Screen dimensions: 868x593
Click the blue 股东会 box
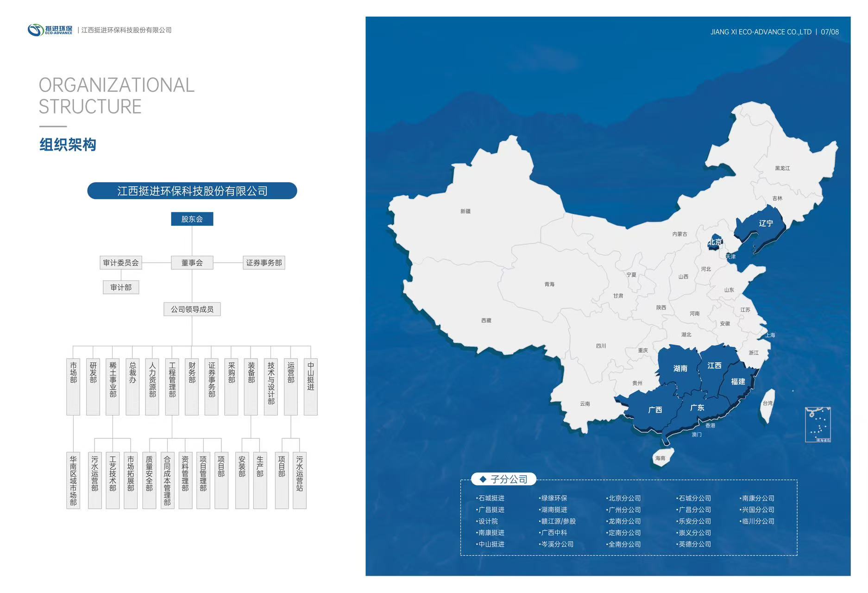click(192, 219)
